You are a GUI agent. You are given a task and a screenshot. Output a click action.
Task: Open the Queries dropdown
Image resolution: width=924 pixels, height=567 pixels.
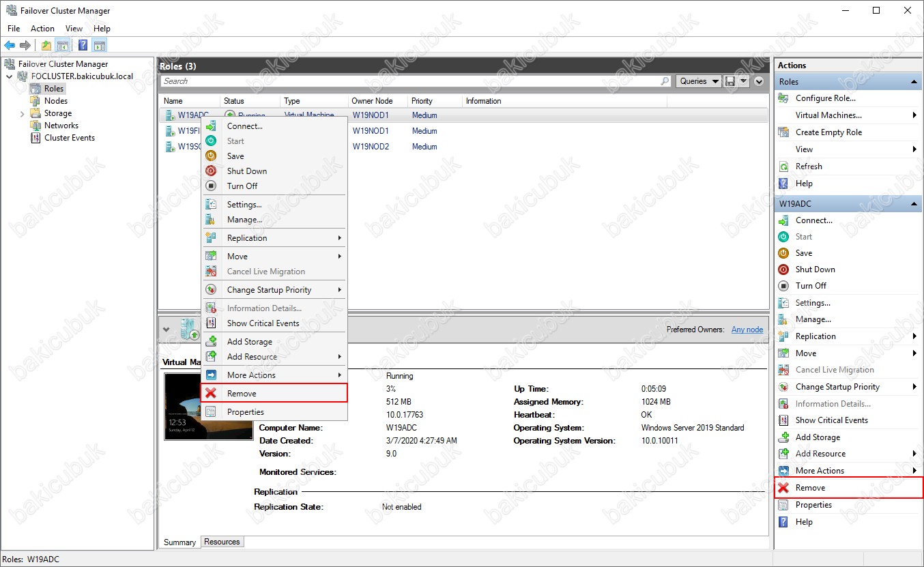coord(699,81)
